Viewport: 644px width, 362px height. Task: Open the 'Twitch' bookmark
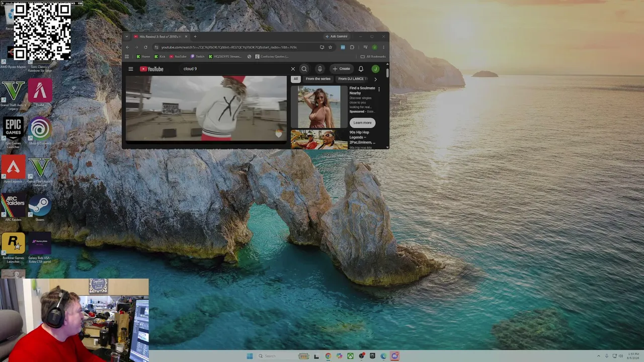[198, 57]
